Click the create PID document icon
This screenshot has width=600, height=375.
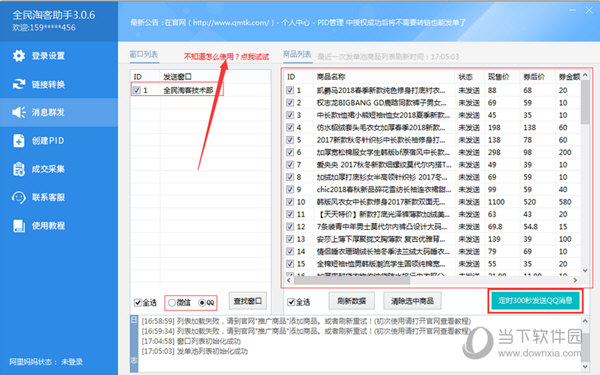[x=19, y=140]
